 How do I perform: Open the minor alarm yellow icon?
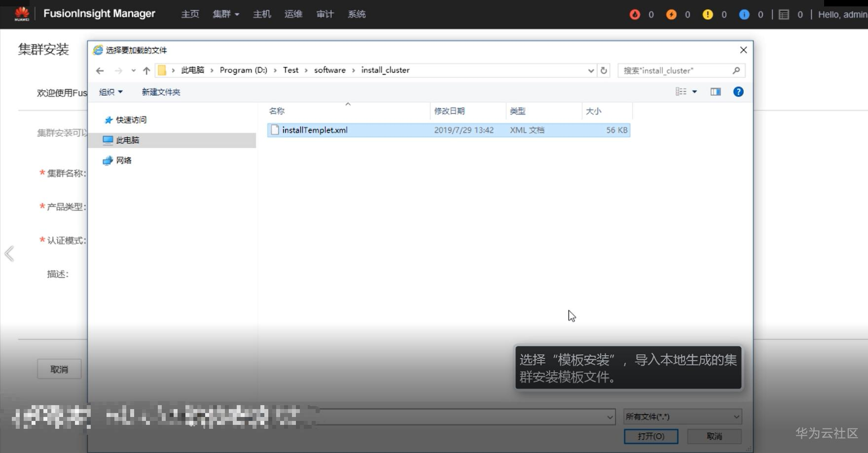[708, 14]
